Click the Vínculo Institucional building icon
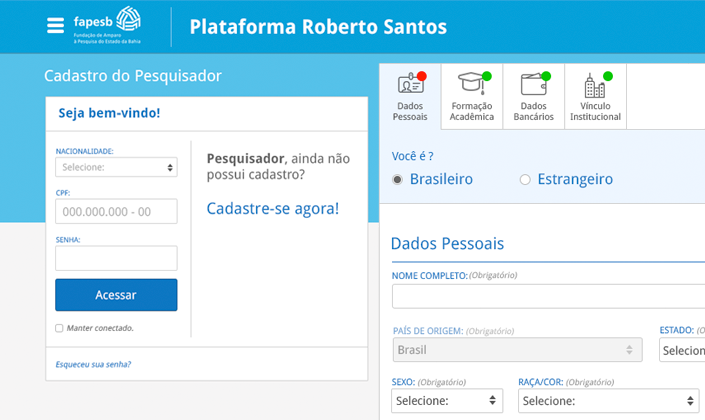Viewport: 705px width, 420px height. pyautogui.click(x=595, y=84)
